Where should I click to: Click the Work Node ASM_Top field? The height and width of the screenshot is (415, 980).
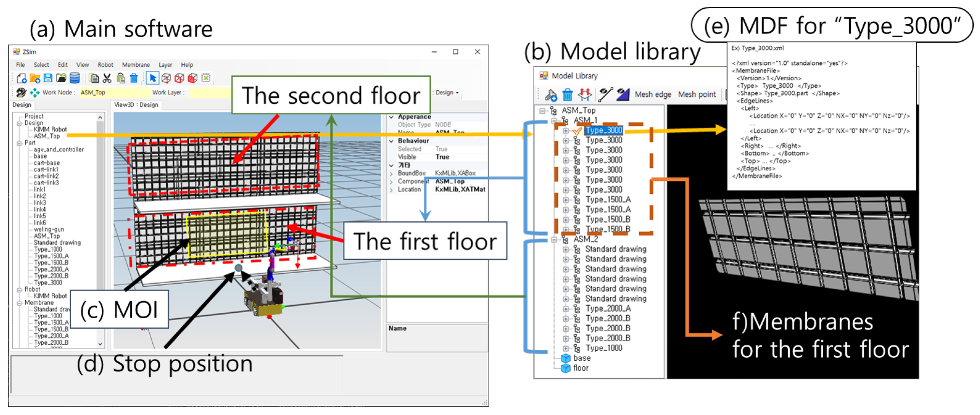tap(114, 92)
